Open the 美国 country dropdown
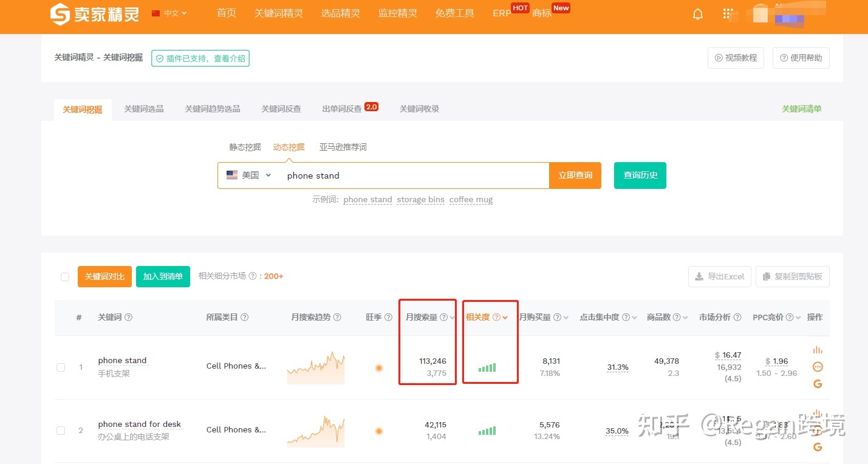868x464 pixels. click(x=249, y=176)
